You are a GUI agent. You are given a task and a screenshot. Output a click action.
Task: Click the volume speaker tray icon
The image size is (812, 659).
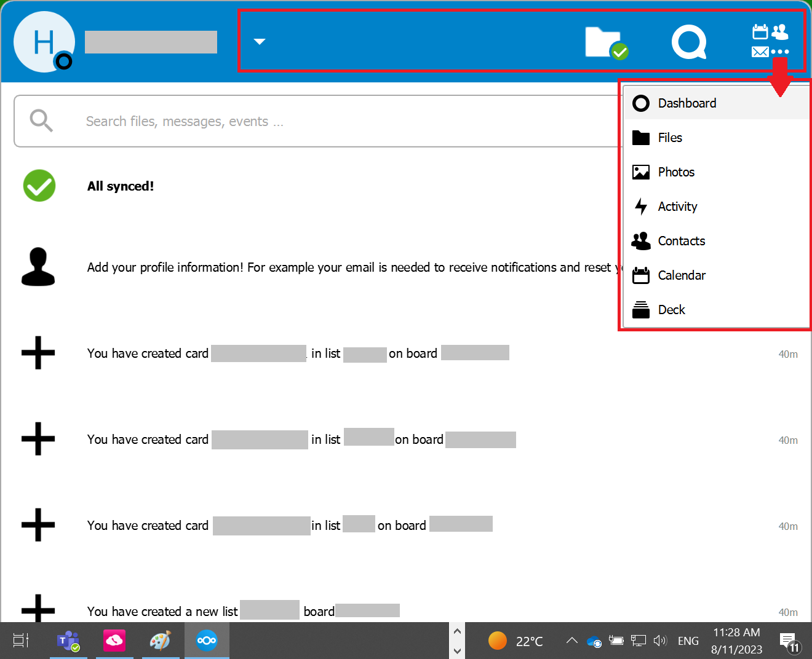[x=660, y=641]
